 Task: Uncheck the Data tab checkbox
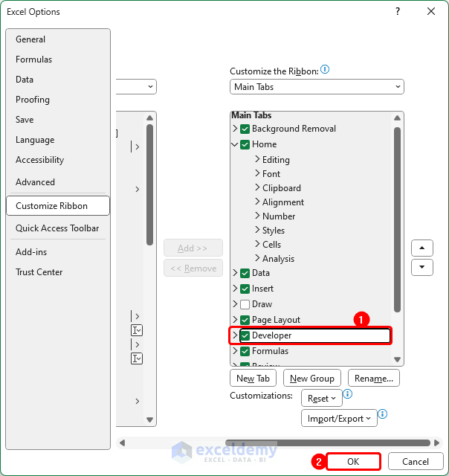click(245, 273)
